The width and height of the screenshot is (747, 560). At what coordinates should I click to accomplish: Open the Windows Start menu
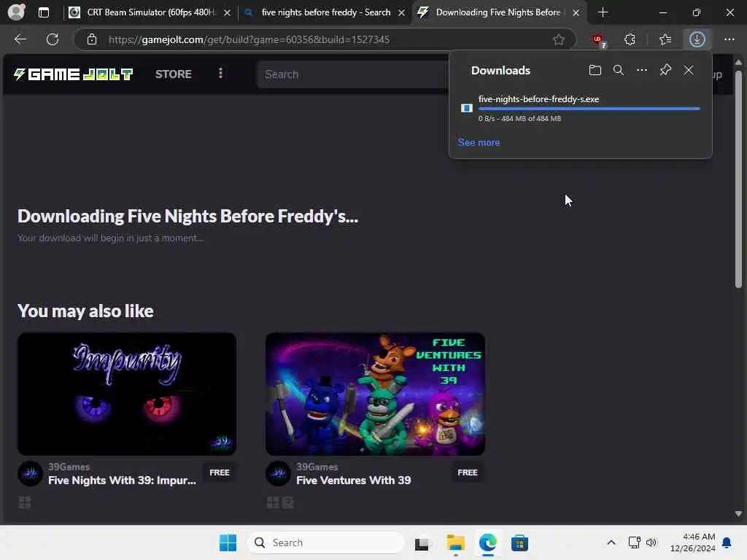pyautogui.click(x=228, y=542)
